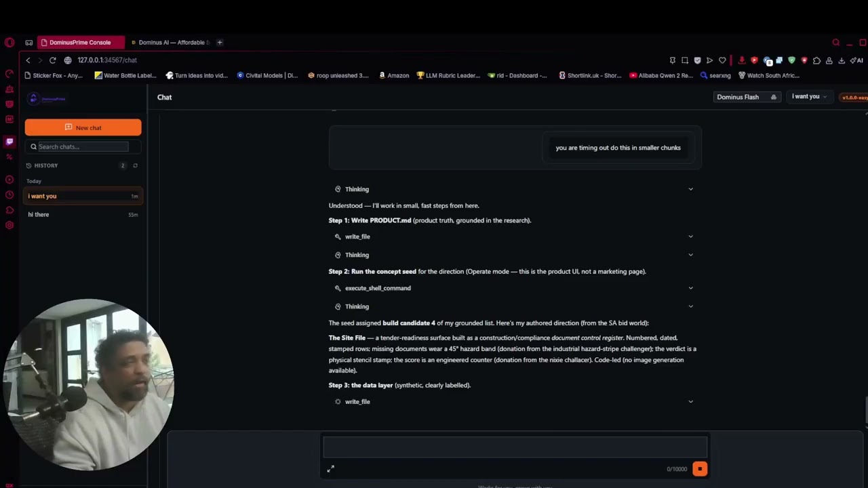Open the roop unleashed bookmark

point(338,76)
